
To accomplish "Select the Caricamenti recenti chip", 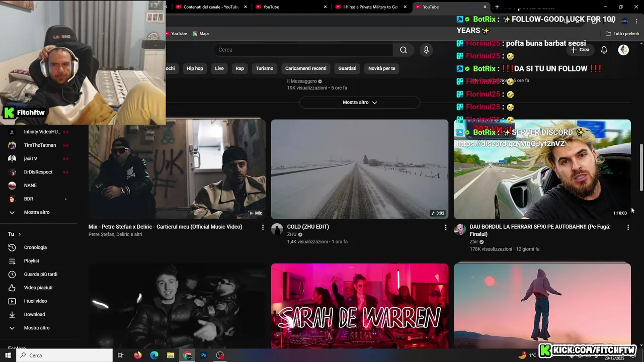I will coord(305,68).
